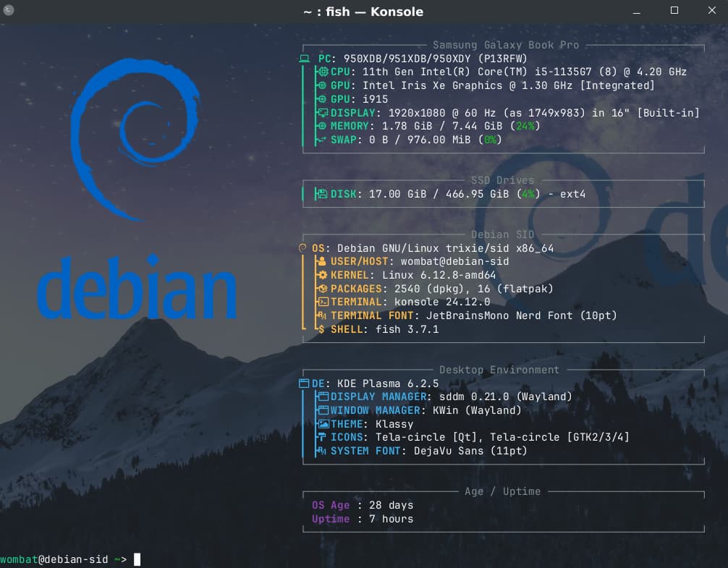Viewport: 728px width, 568px height.
Task: Click the swap value '0 B / 976.00 MiB'
Action: pyautogui.click(x=420, y=140)
